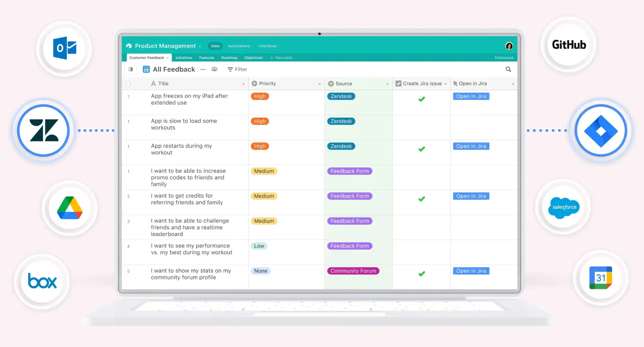Screen dimensions: 644x347
Task: Switch to the Automations tab
Action: click(239, 46)
